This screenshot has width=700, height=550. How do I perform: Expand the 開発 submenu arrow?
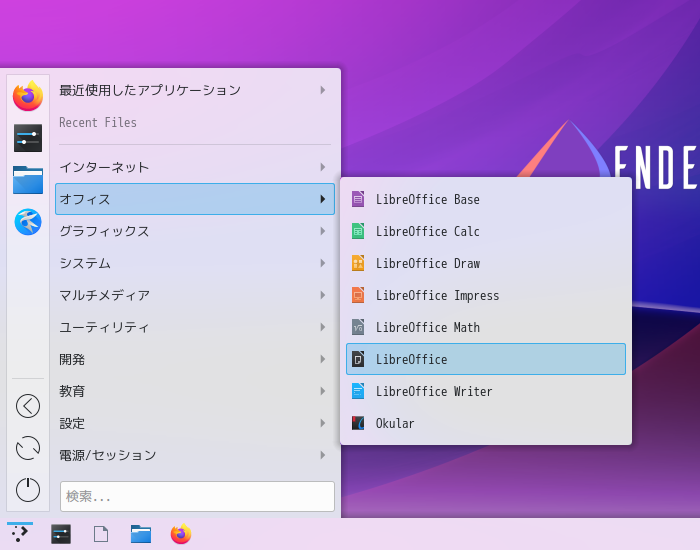point(323,359)
